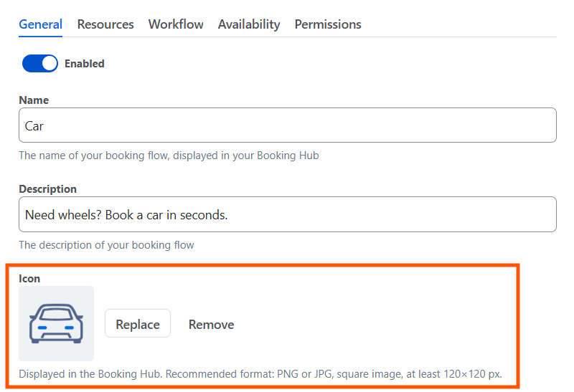
Task: Open the Permissions tab
Action: click(328, 24)
